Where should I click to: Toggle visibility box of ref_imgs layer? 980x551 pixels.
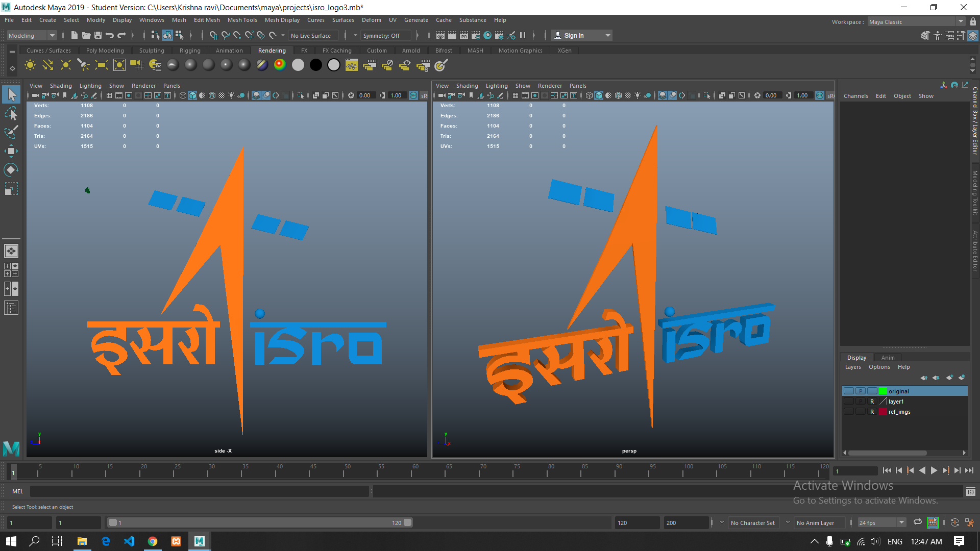[x=849, y=412]
